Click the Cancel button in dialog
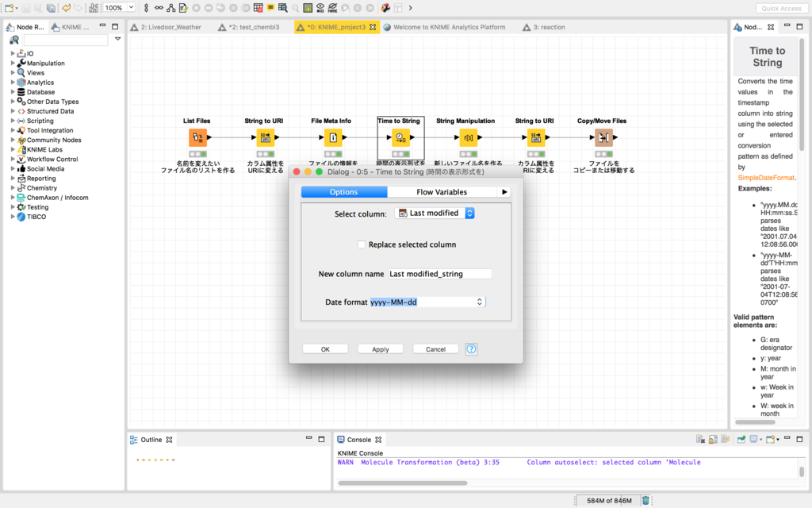The width and height of the screenshot is (812, 508). coord(435,349)
